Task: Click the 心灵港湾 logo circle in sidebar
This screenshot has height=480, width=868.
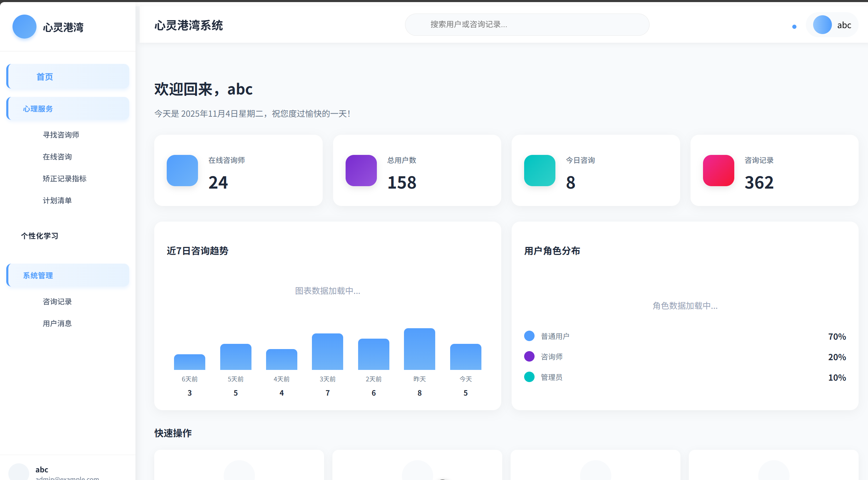Action: 24,27
